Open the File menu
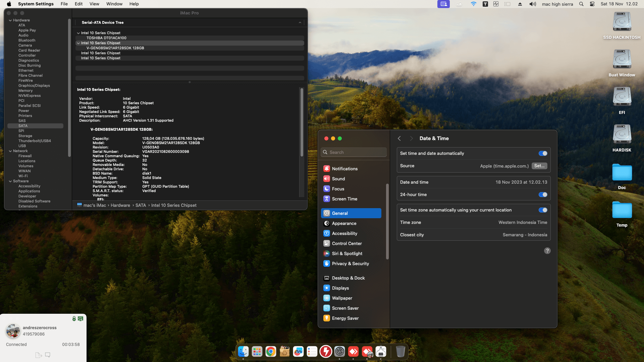Screen dimensions: 644x362 coord(64,4)
